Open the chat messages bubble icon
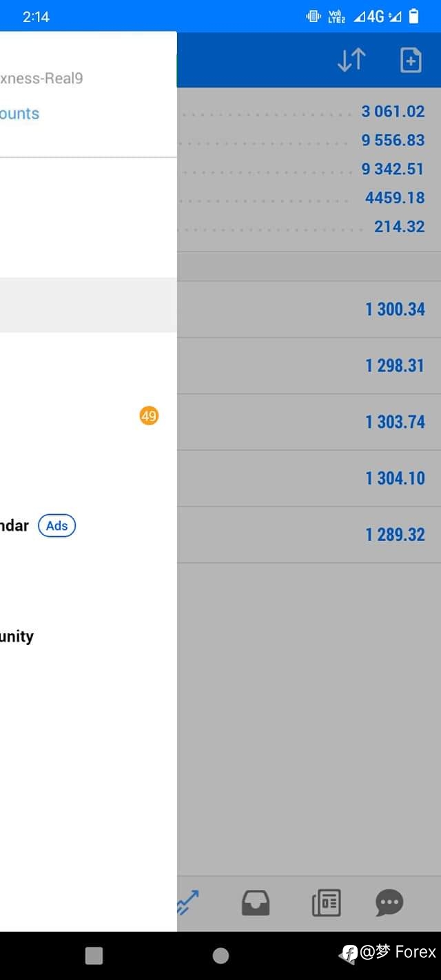The image size is (441, 980). pos(389,903)
